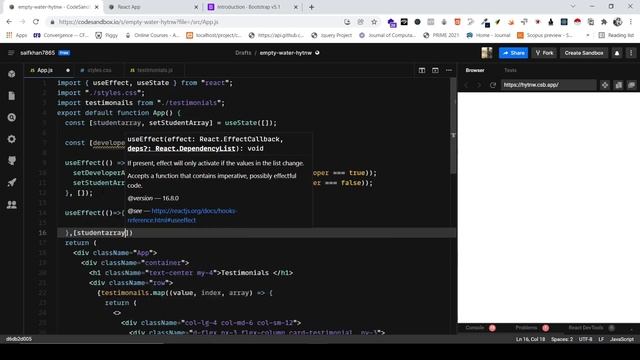Click Drafts breadcrumb link
The width and height of the screenshot is (640, 360).
click(243, 53)
